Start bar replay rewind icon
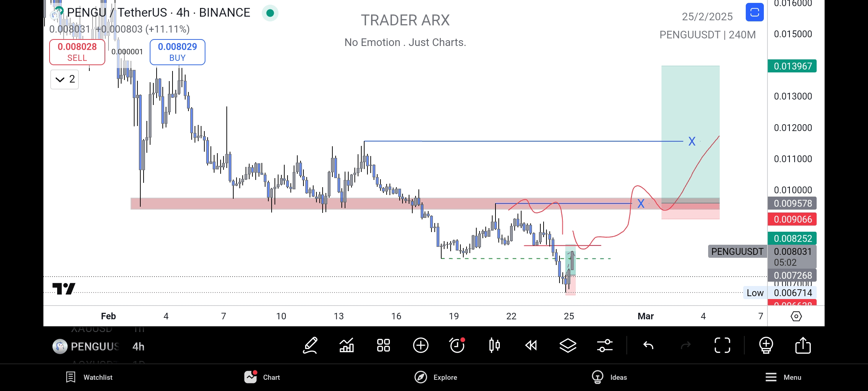 point(531,345)
